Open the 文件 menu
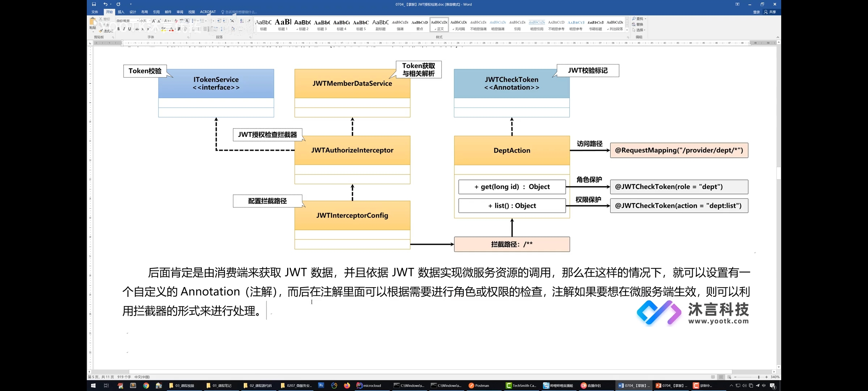 [95, 12]
